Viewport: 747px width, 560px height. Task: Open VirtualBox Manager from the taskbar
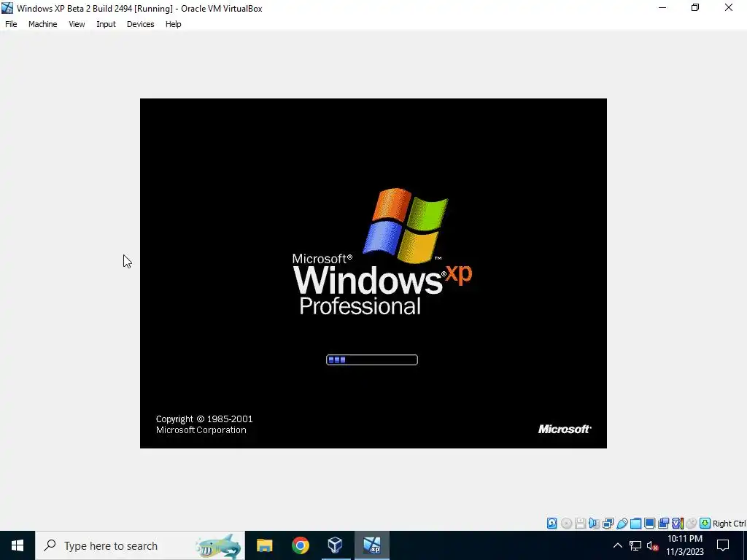336,545
